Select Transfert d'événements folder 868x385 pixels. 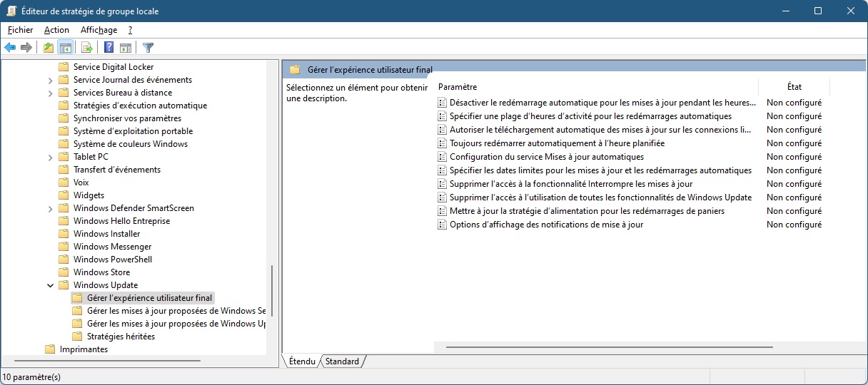pyautogui.click(x=117, y=170)
